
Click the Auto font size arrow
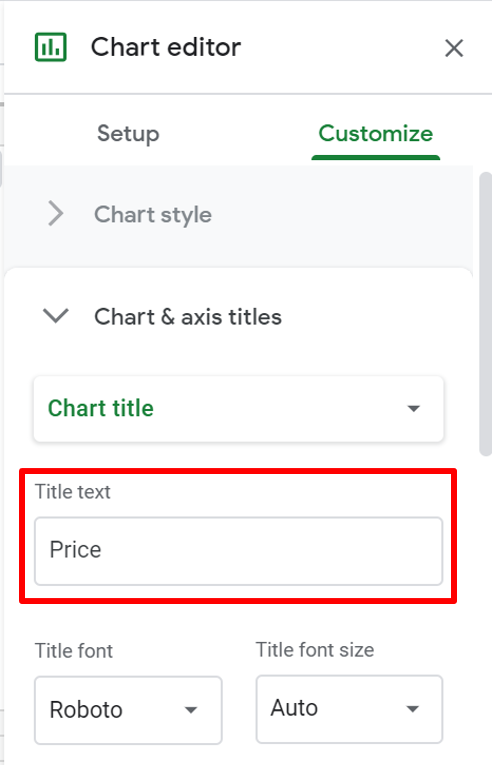tap(412, 709)
